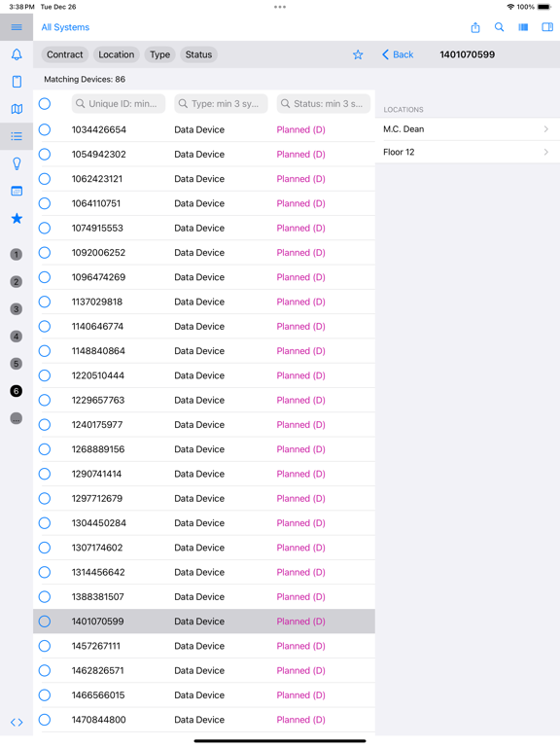
Task: Open the calendar panel icon in sidebar
Action: (x=17, y=191)
